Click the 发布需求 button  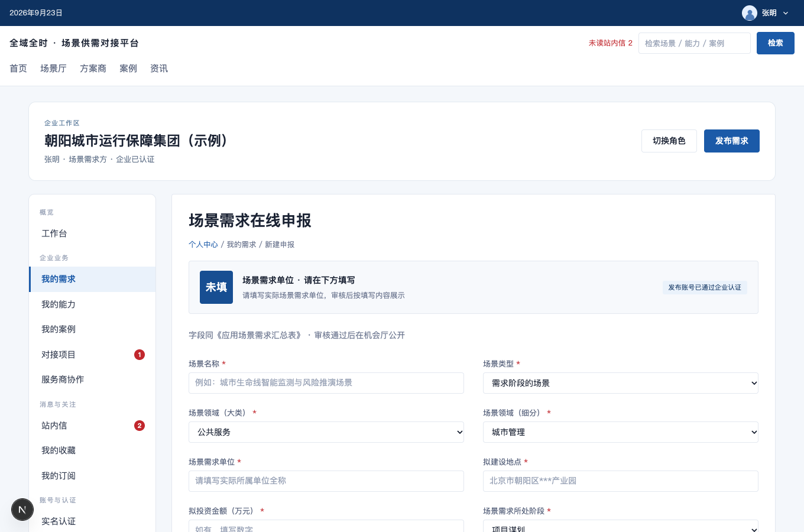pos(732,141)
